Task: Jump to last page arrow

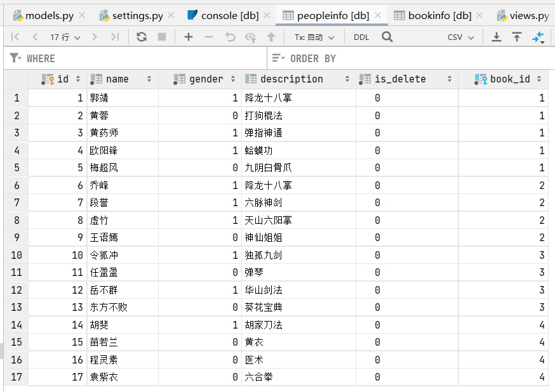Action: click(115, 37)
